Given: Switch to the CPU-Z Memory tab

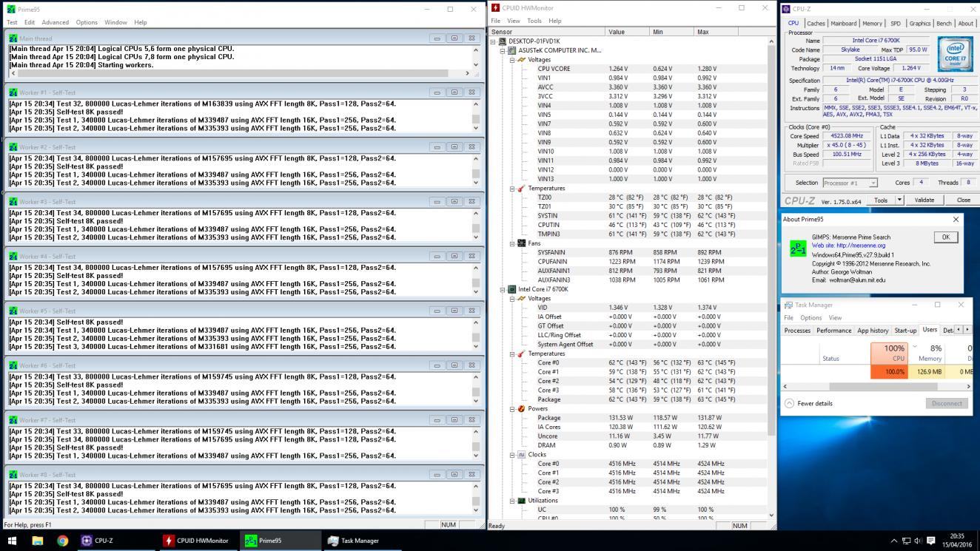Looking at the screenshot, I should tap(872, 23).
